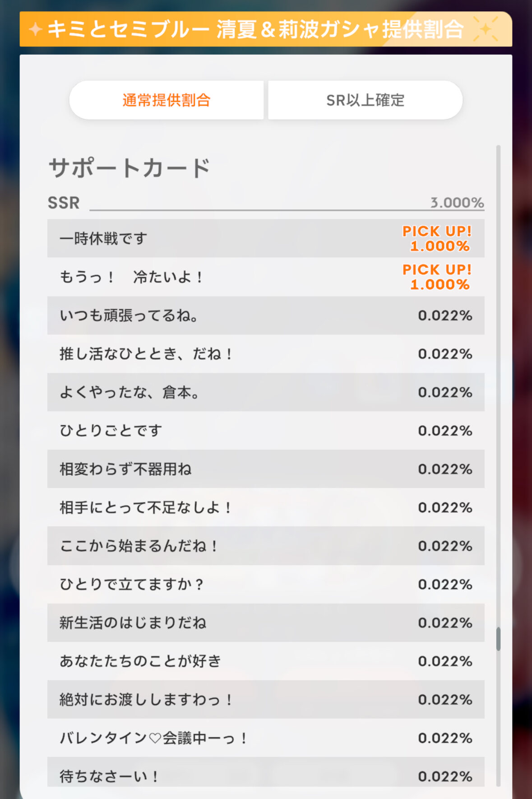Tap the 相手にとって不足なしよ！ row
Image resolution: width=532 pixels, height=799 pixels.
266,507
